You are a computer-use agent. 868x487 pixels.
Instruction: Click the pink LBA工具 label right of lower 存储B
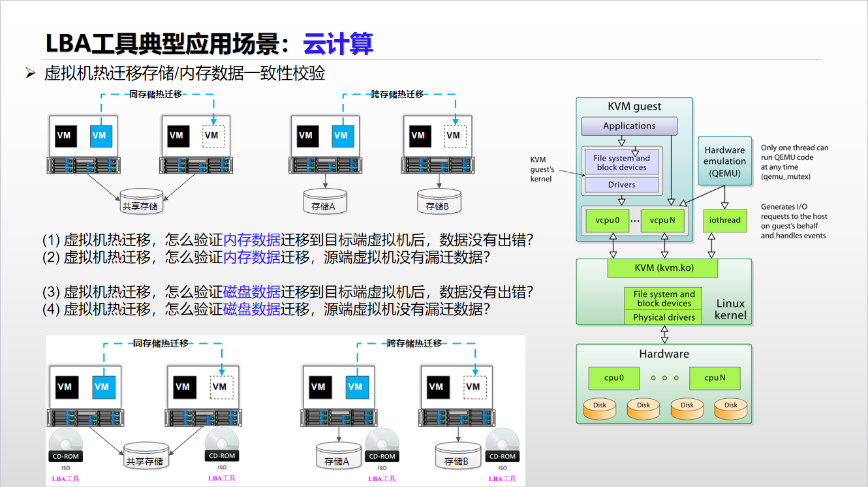pos(502,479)
